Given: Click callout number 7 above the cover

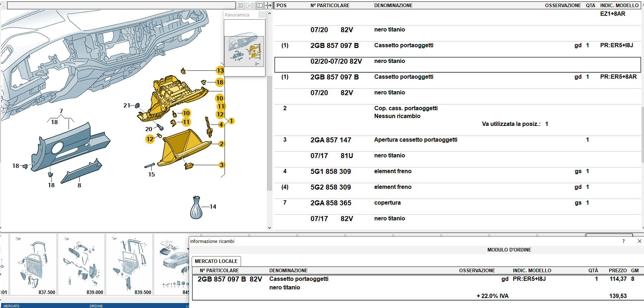Looking at the screenshot, I should [61, 111].
